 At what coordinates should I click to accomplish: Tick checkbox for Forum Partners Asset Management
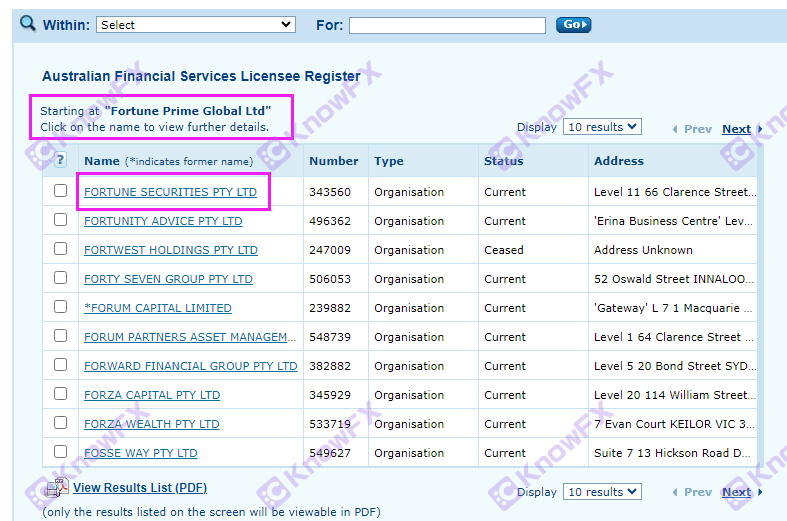coord(60,336)
